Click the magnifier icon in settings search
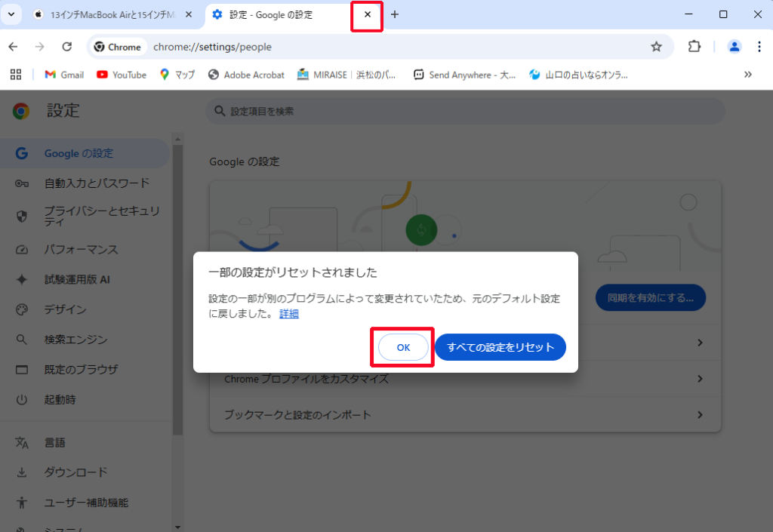Viewport: 773px width, 532px height. tap(220, 112)
